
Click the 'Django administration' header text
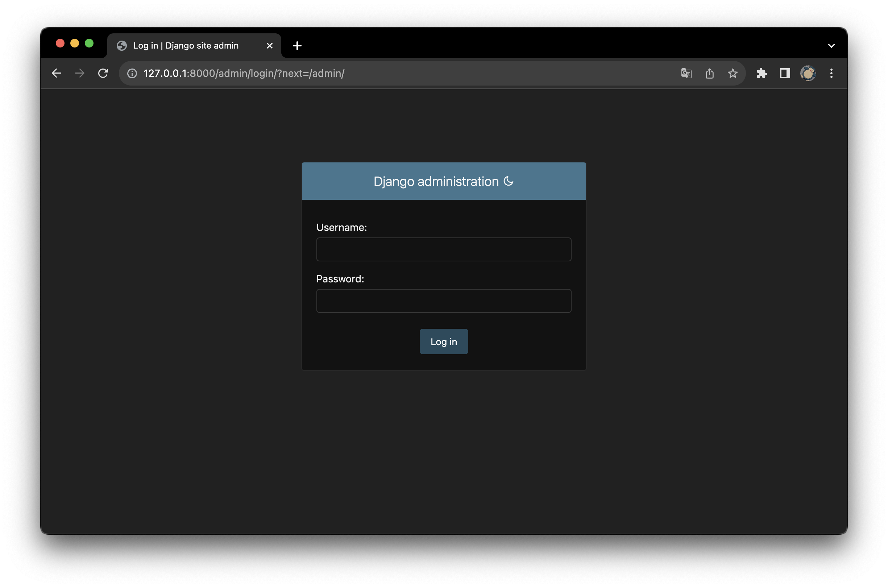click(x=436, y=182)
